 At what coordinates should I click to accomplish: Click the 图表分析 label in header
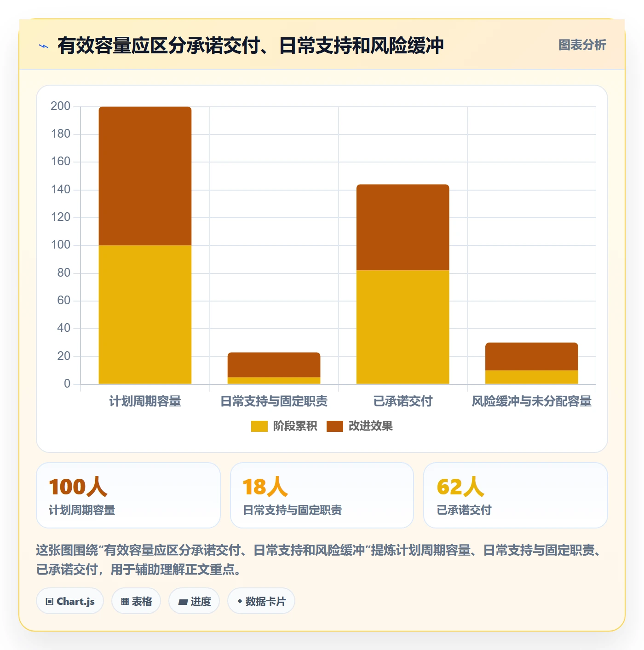(x=582, y=45)
